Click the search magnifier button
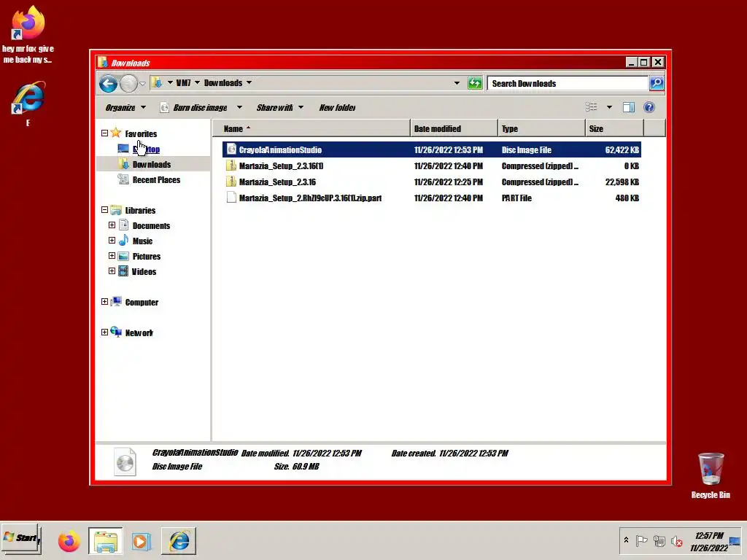Screen dimensions: 747x560 tap(657, 83)
